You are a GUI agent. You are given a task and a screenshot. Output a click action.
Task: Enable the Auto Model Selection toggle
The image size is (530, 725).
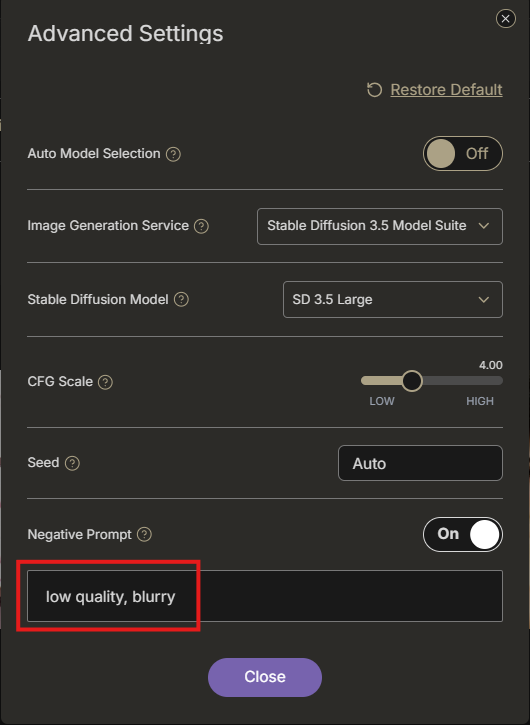pos(462,154)
